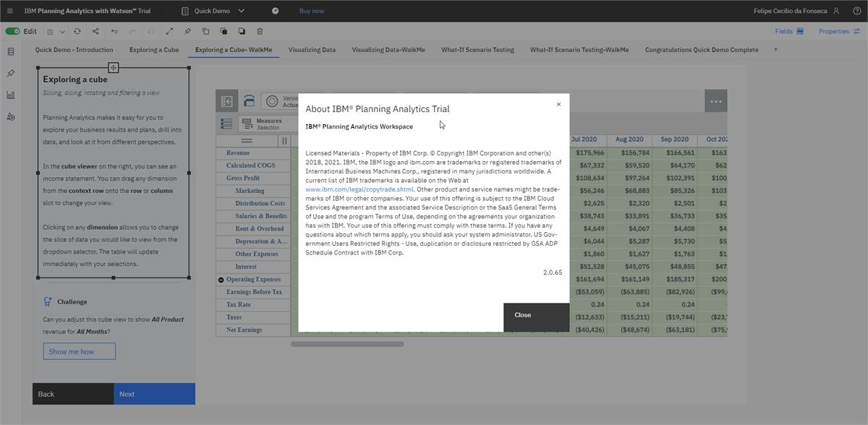Click the Jul 2020 column header

[x=584, y=139]
